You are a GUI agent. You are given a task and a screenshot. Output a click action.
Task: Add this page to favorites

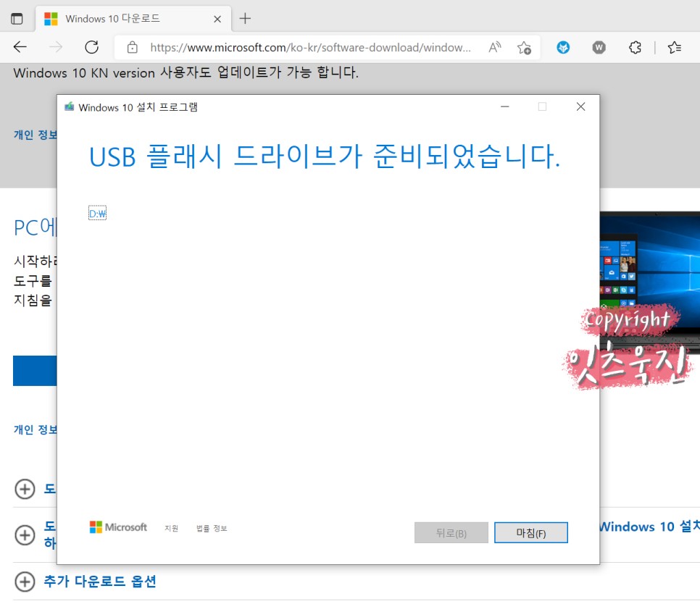coord(524,47)
